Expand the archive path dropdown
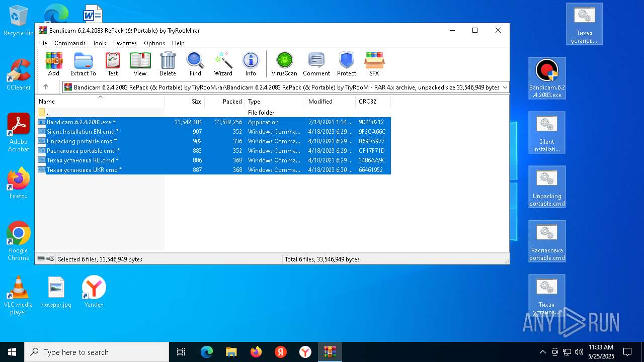This screenshot has width=644, height=362. coord(505,87)
